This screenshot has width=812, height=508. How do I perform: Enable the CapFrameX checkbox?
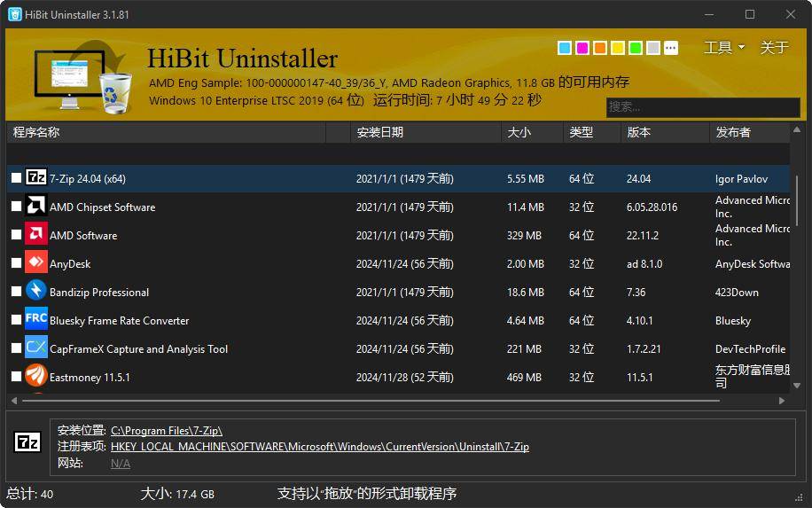pyautogui.click(x=16, y=348)
